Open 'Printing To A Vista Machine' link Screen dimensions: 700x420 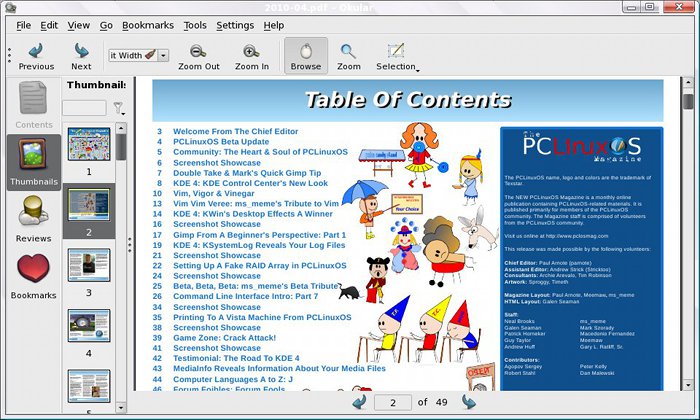[x=262, y=317]
